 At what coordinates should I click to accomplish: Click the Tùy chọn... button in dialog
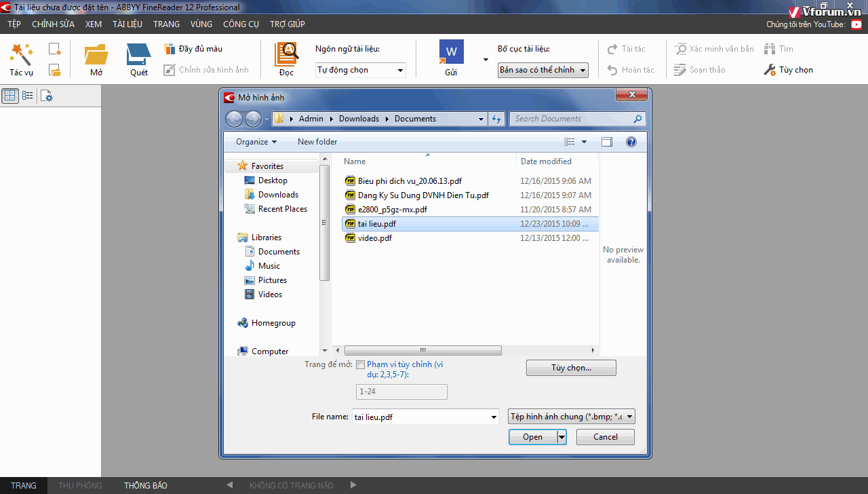pyautogui.click(x=571, y=368)
